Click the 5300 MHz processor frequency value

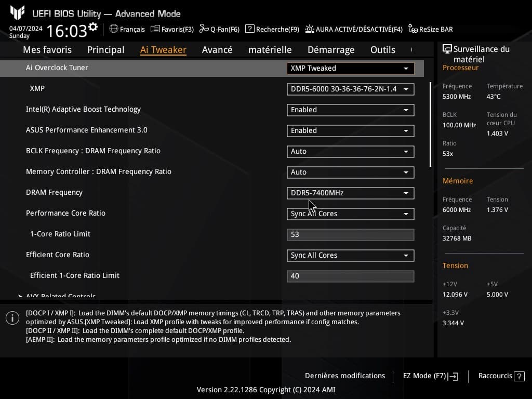[457, 96]
